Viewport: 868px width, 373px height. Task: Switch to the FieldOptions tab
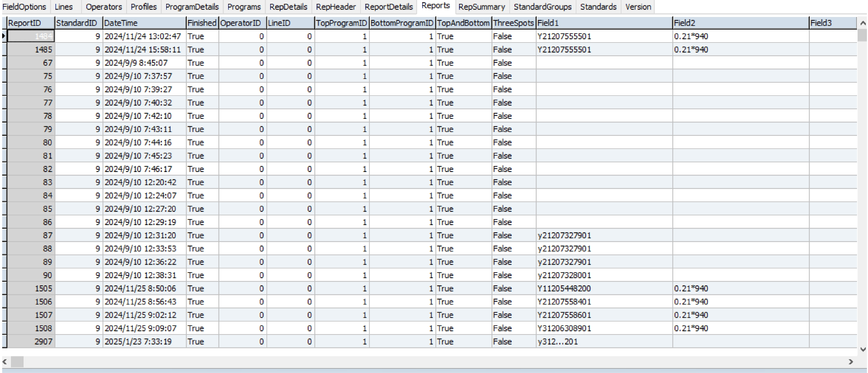25,7
